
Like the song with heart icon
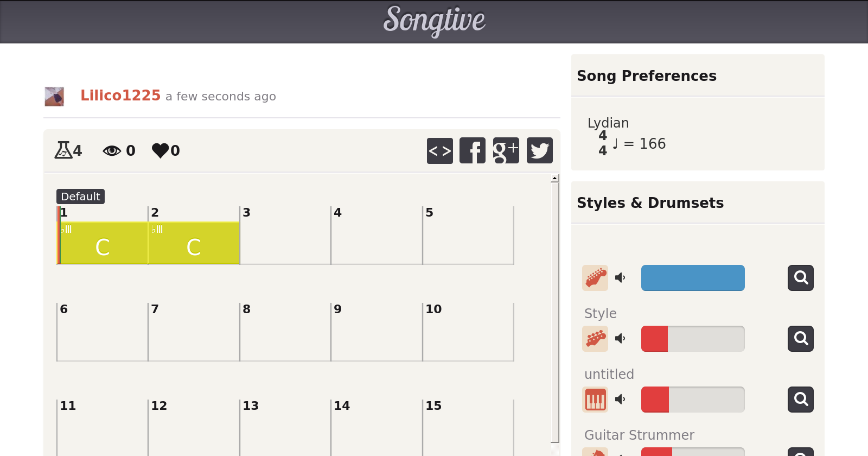[x=160, y=150]
